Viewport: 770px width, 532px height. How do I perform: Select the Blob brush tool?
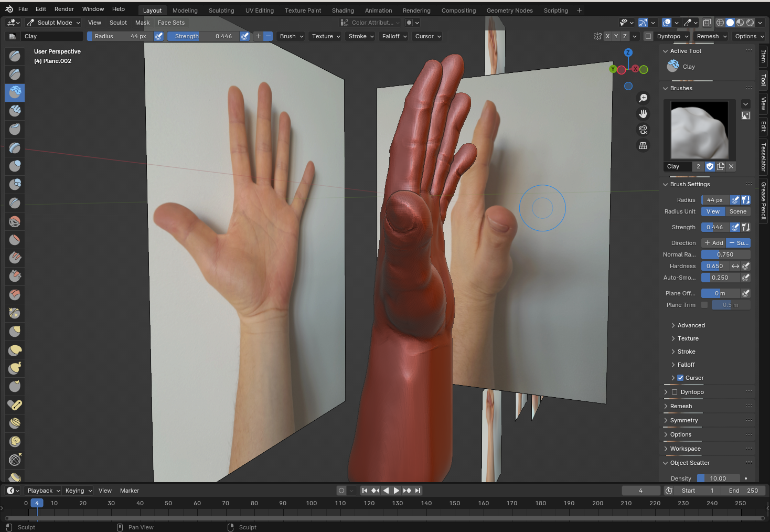[x=15, y=184]
